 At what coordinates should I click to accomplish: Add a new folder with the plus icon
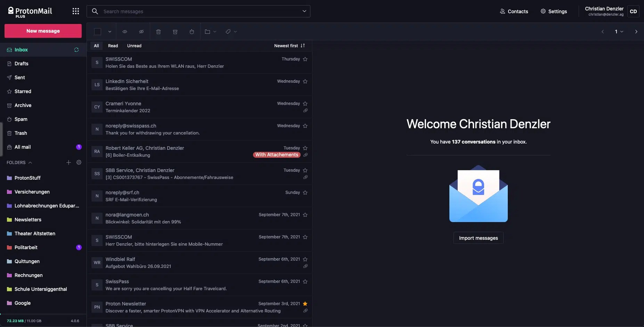68,162
